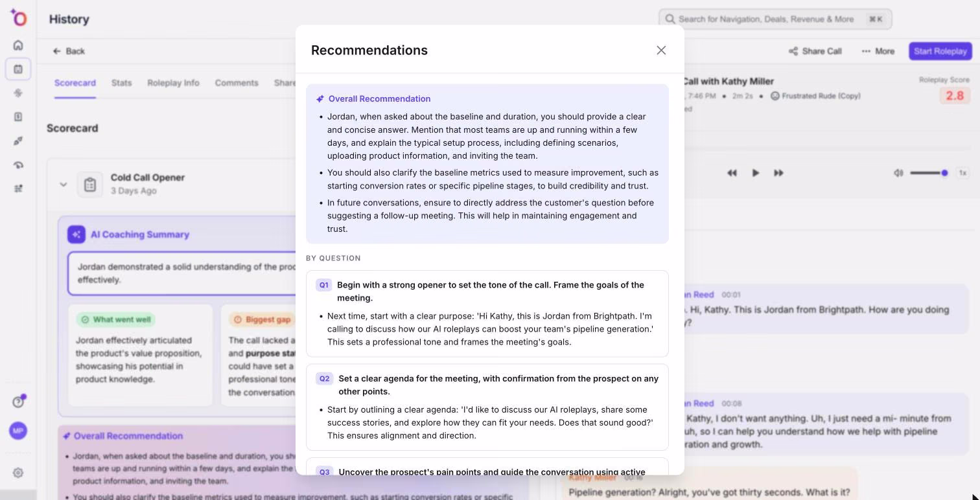Open the sliders icon in sidebar
Image resolution: width=980 pixels, height=500 pixels.
click(18, 188)
